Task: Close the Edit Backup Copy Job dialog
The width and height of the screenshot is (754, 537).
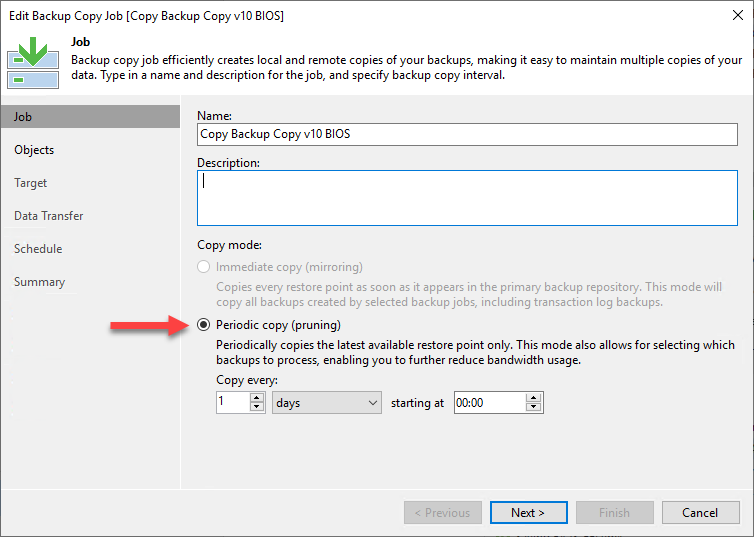Action: point(738,15)
